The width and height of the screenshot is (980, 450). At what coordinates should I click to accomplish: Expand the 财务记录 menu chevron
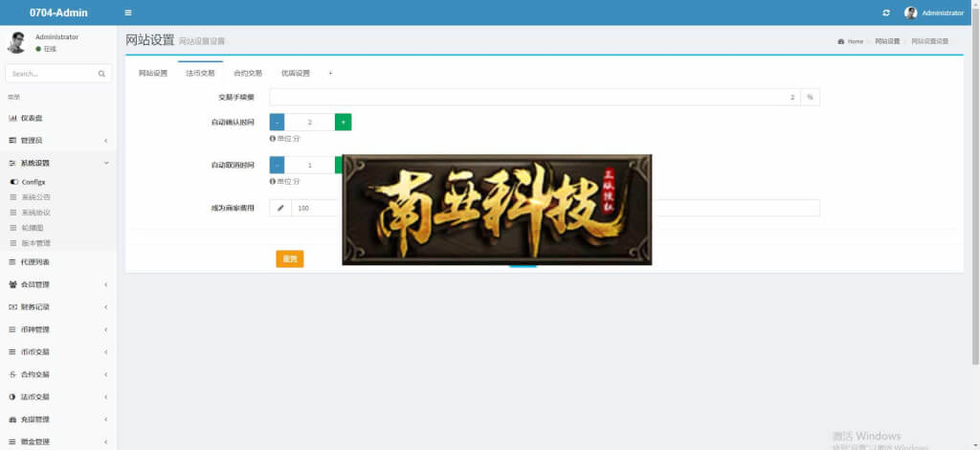pyautogui.click(x=105, y=307)
